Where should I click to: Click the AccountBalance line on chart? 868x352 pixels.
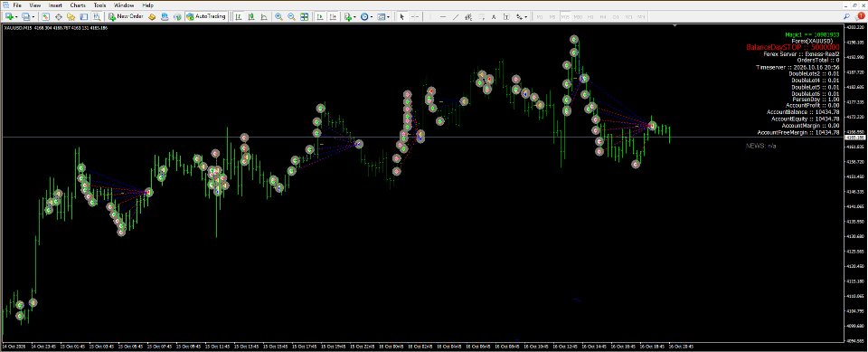[803, 112]
